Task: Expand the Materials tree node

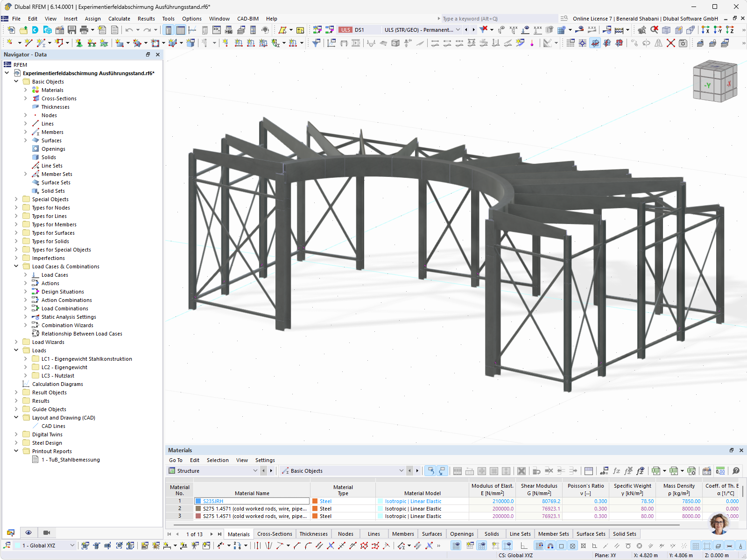Action: [26, 90]
